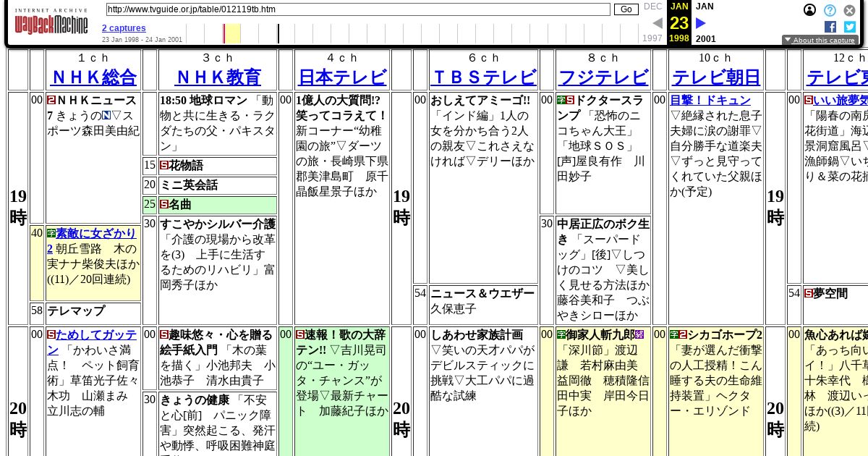Share capture via the Twitter icon
Image resolution: width=868 pixels, height=456 pixels.
pos(849,27)
